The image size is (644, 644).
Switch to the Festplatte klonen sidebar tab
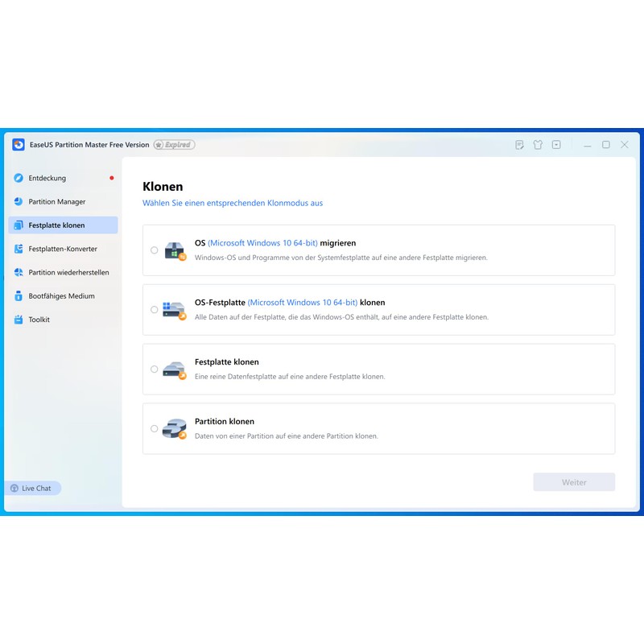coord(63,225)
